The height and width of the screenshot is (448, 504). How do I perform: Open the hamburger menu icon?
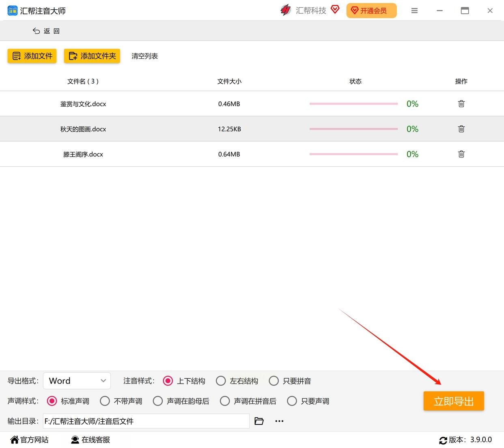pyautogui.click(x=414, y=11)
